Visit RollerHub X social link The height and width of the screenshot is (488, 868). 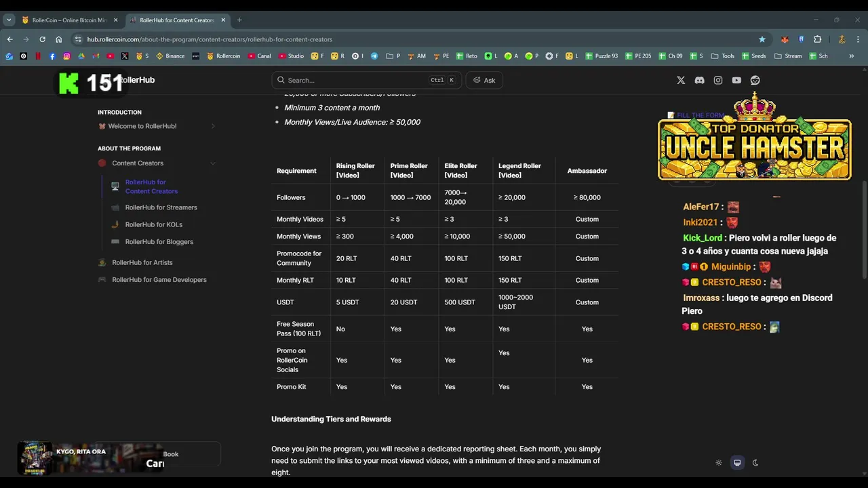tap(681, 80)
